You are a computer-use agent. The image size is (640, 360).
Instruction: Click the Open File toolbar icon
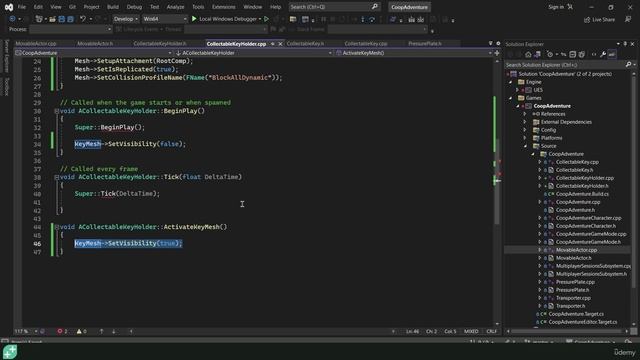point(52,19)
